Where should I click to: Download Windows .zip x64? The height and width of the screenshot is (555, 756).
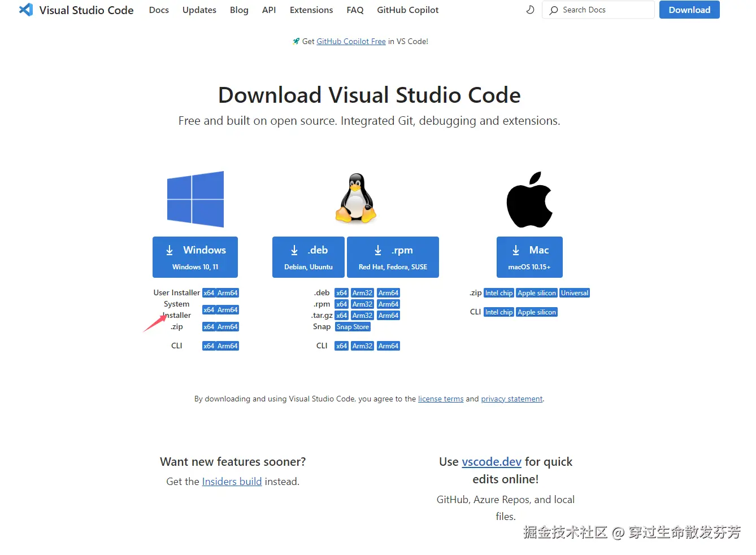pyautogui.click(x=208, y=327)
